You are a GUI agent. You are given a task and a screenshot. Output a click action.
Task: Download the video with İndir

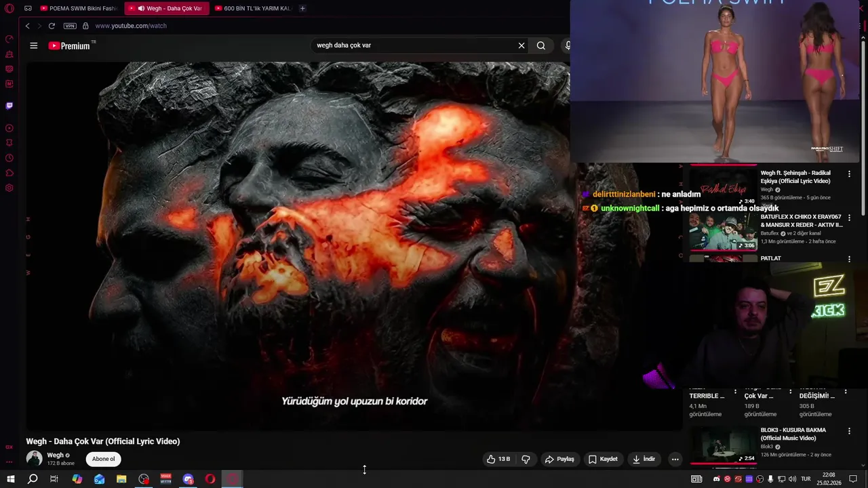tap(644, 459)
